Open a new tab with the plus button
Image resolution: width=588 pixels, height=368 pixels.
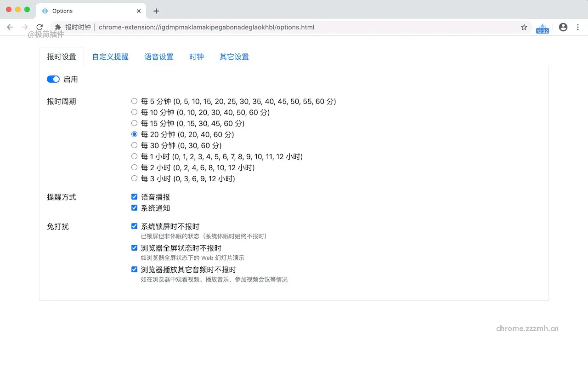(x=156, y=10)
